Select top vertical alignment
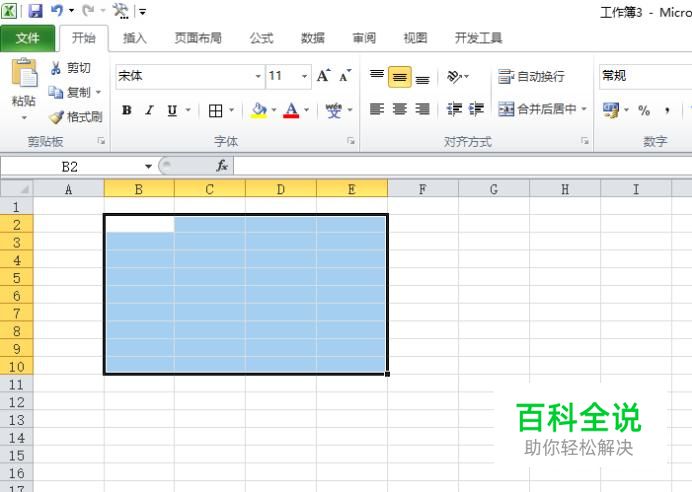Screen dimensions: 692x492 click(377, 76)
